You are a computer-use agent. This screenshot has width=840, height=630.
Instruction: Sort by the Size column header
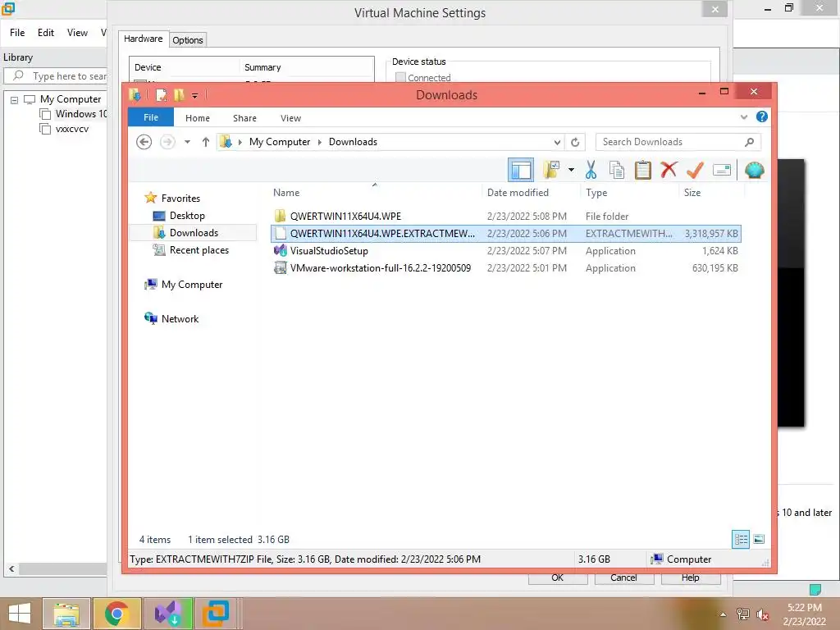[692, 193]
